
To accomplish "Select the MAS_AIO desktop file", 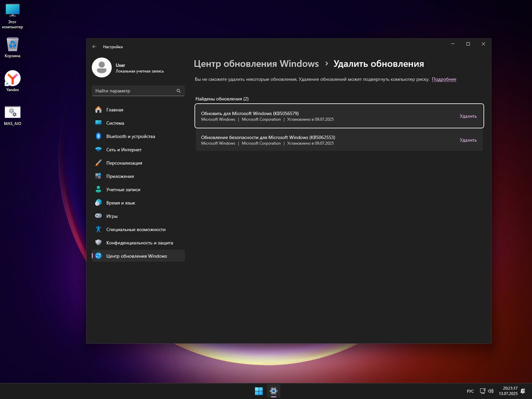I will (13, 116).
